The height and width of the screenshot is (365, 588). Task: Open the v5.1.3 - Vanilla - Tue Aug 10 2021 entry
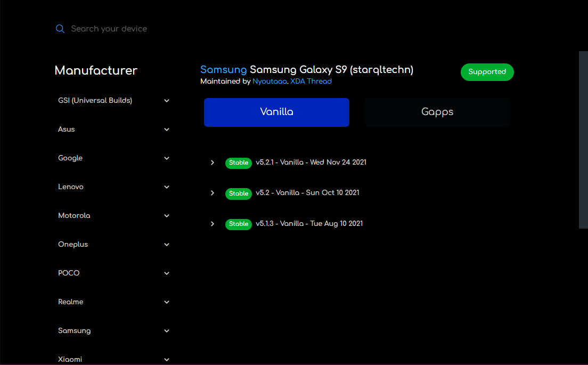pos(309,223)
